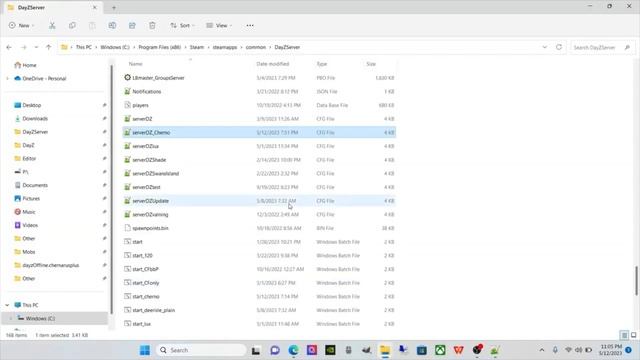Switch to details view layout icon
The width and height of the screenshot is (640, 360).
[624, 335]
